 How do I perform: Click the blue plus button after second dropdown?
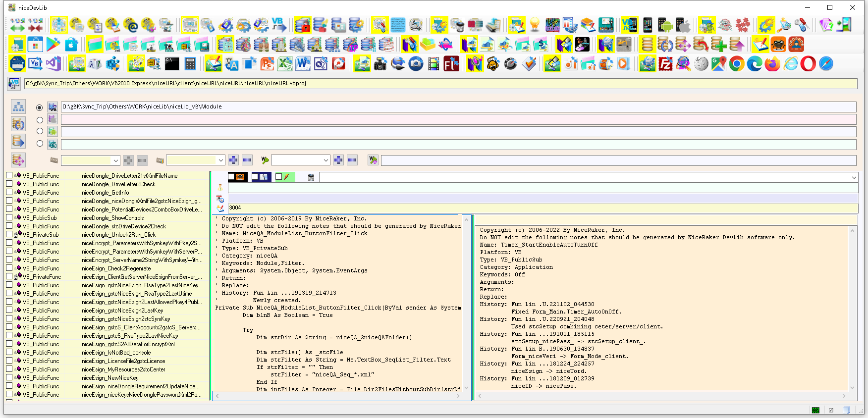coord(233,160)
